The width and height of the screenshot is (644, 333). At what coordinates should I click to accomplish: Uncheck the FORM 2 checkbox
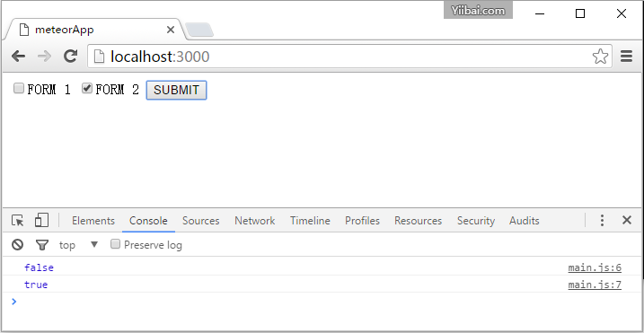pyautogui.click(x=86, y=88)
